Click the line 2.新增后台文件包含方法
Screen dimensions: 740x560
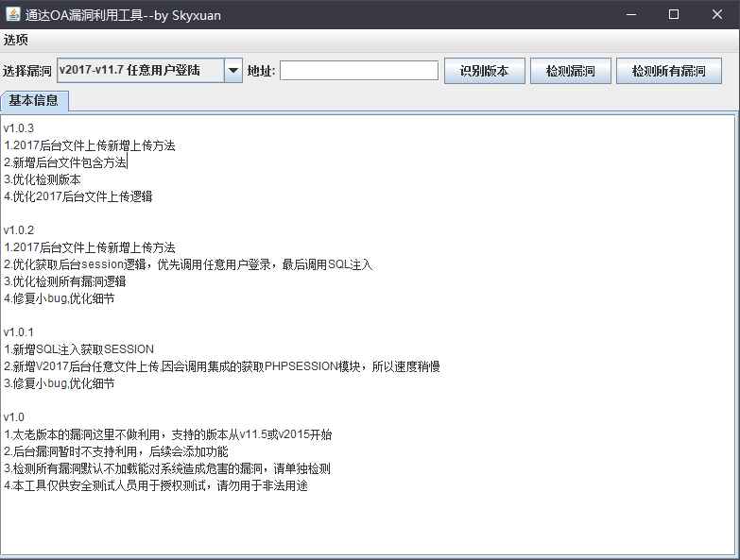click(x=65, y=162)
